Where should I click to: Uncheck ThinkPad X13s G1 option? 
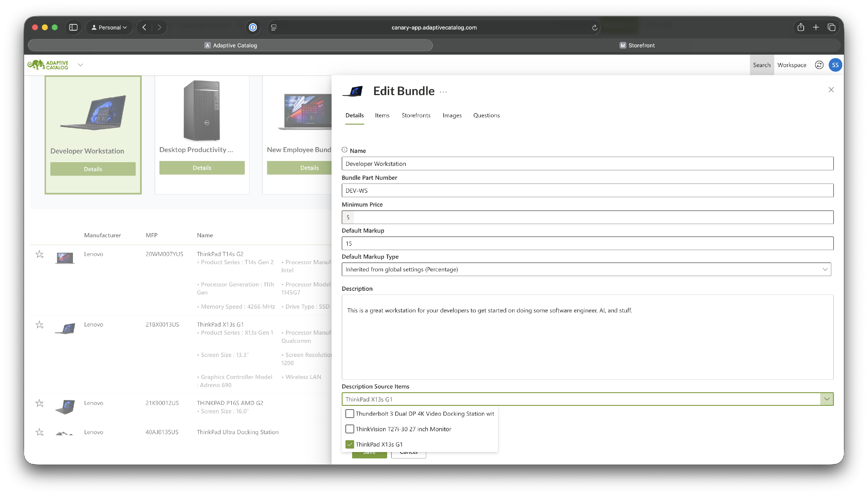coord(350,444)
